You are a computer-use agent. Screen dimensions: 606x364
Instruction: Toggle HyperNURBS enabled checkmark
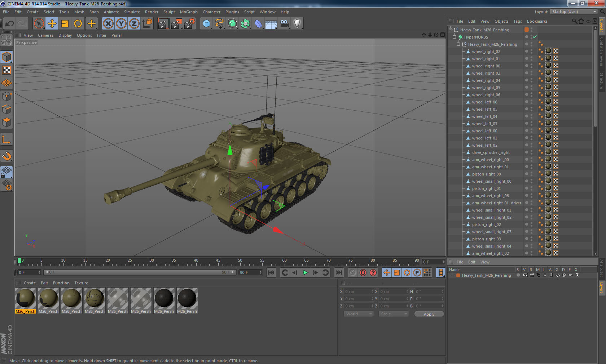coord(535,37)
